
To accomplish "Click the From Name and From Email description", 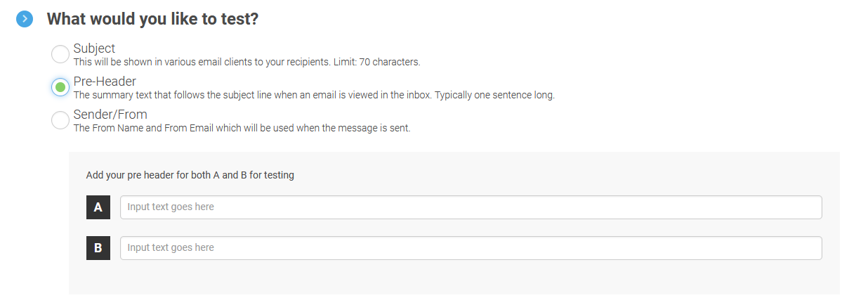I will pyautogui.click(x=242, y=128).
